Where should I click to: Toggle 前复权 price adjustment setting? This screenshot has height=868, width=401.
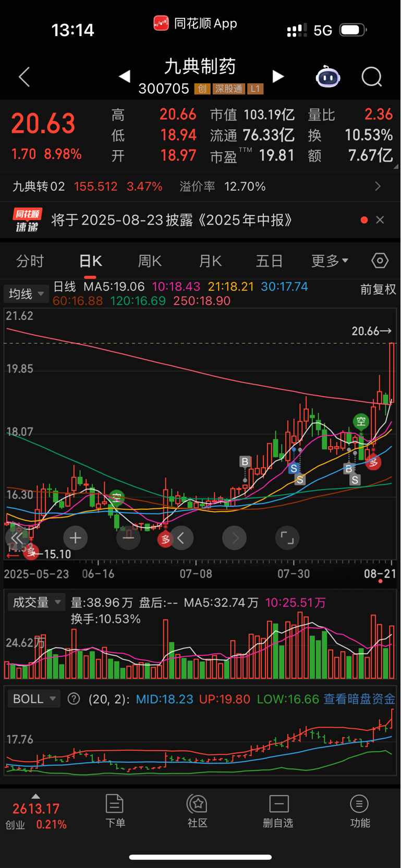pos(378,289)
